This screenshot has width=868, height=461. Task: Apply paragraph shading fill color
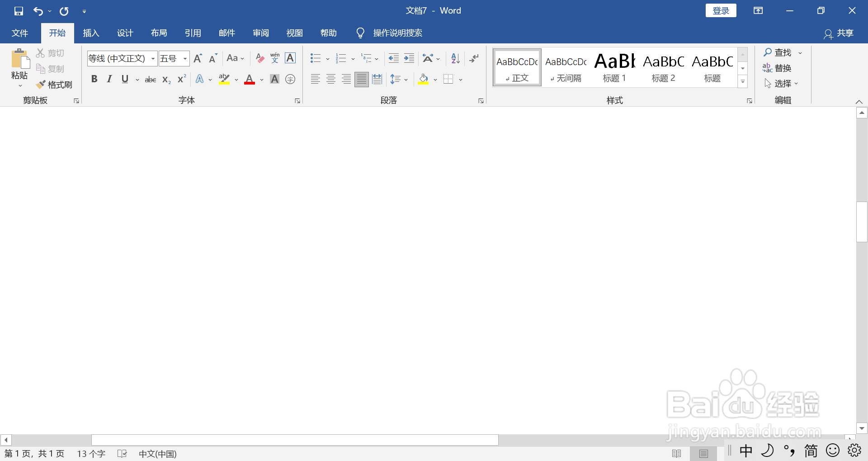click(424, 80)
